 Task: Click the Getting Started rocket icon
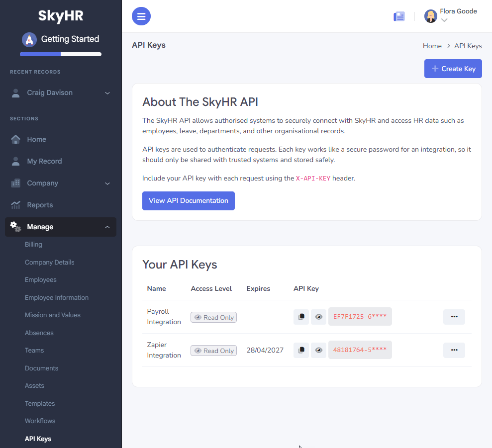click(x=29, y=39)
